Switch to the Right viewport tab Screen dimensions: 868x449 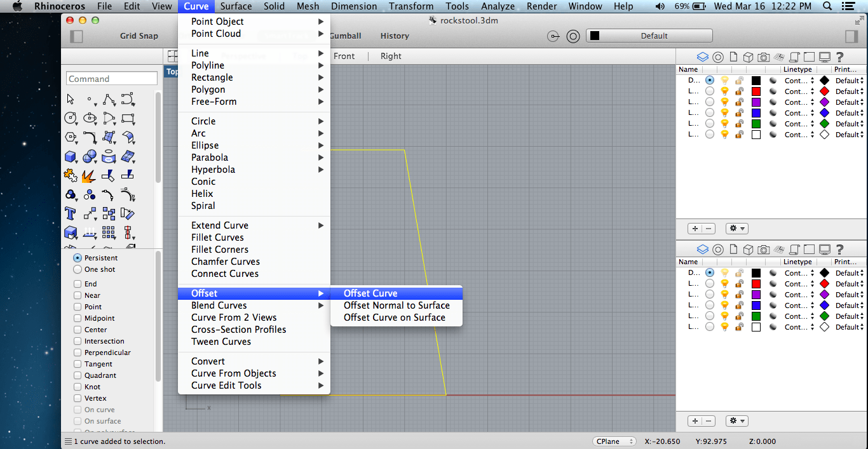391,56
